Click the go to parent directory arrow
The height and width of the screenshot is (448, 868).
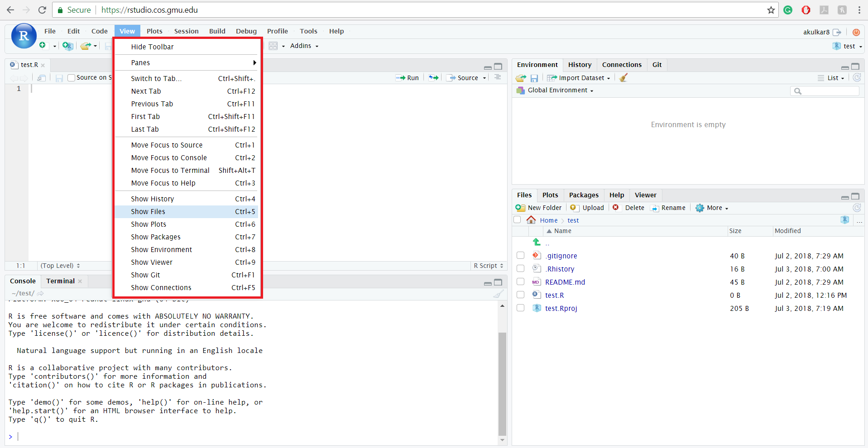[537, 242]
